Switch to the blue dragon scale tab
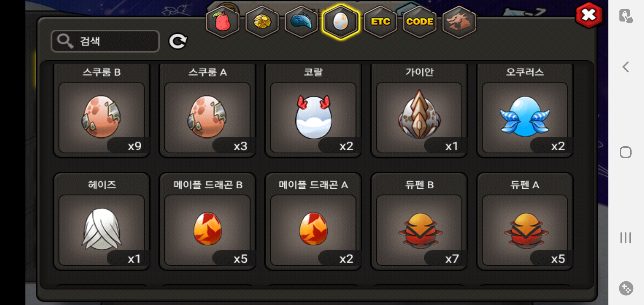 (x=301, y=22)
